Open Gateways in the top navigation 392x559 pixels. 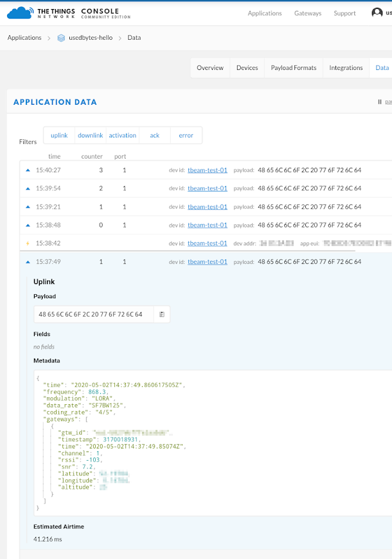pos(308,13)
